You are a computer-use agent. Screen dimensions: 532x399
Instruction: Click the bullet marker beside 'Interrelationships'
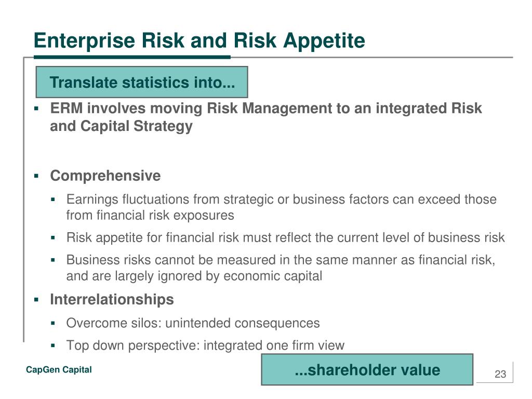(x=36, y=300)
